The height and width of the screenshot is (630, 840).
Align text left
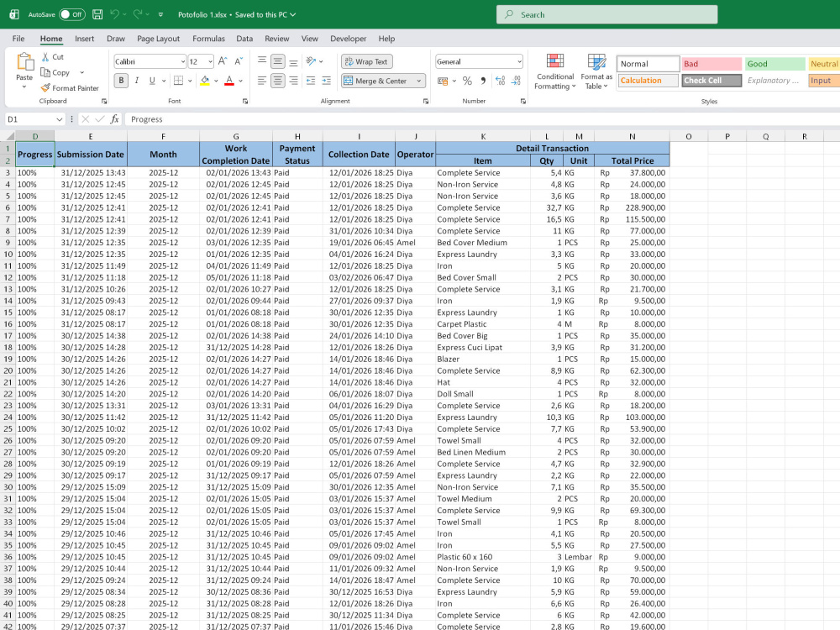(262, 81)
